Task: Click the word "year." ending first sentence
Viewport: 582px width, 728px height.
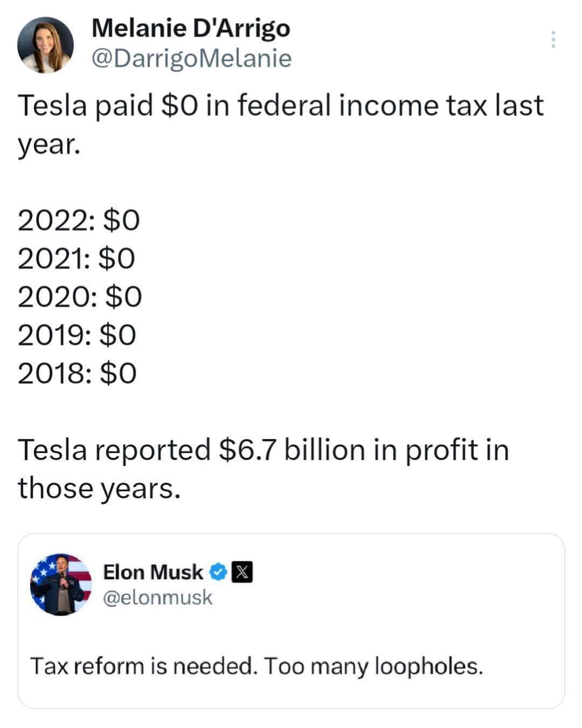Action: [x=49, y=144]
